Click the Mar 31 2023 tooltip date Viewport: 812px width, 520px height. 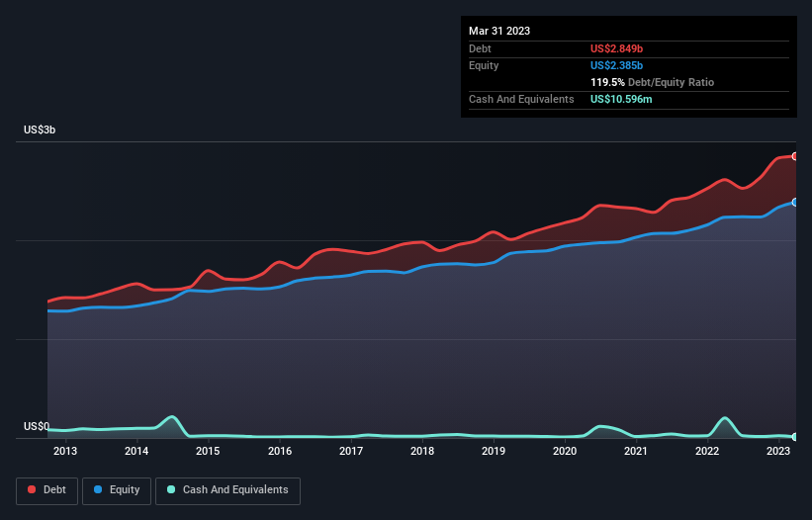499,31
